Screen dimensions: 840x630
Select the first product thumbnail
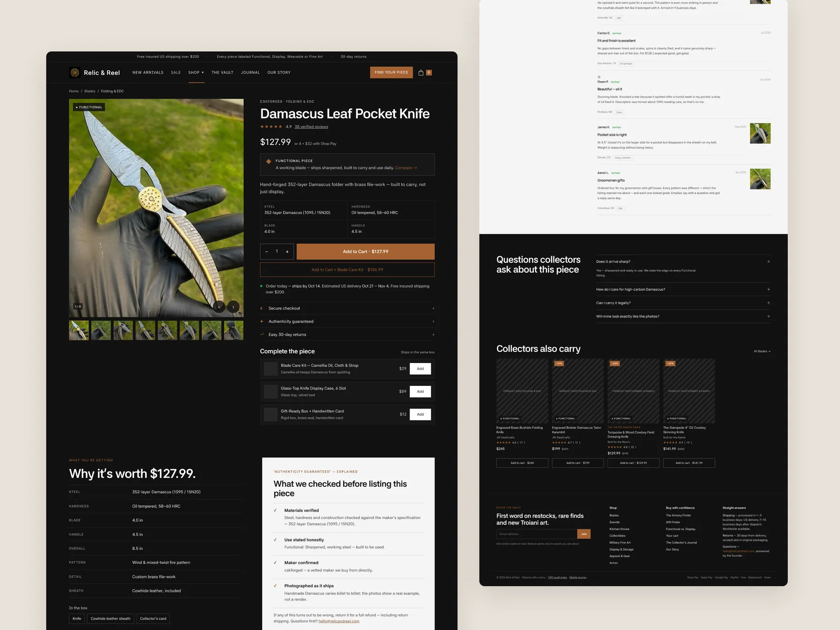[x=79, y=330]
